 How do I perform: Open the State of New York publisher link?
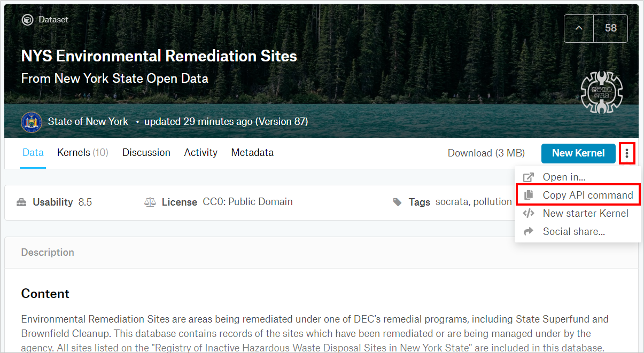[x=88, y=122]
